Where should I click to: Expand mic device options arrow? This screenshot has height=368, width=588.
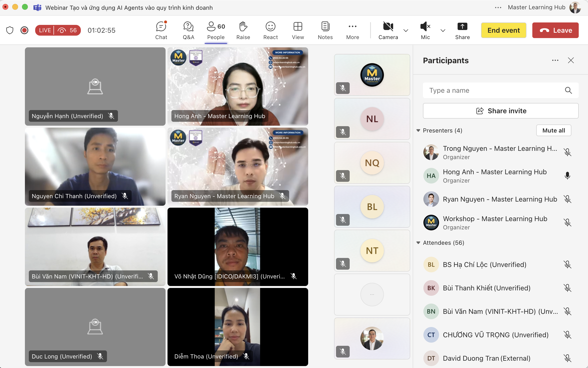pos(443,31)
